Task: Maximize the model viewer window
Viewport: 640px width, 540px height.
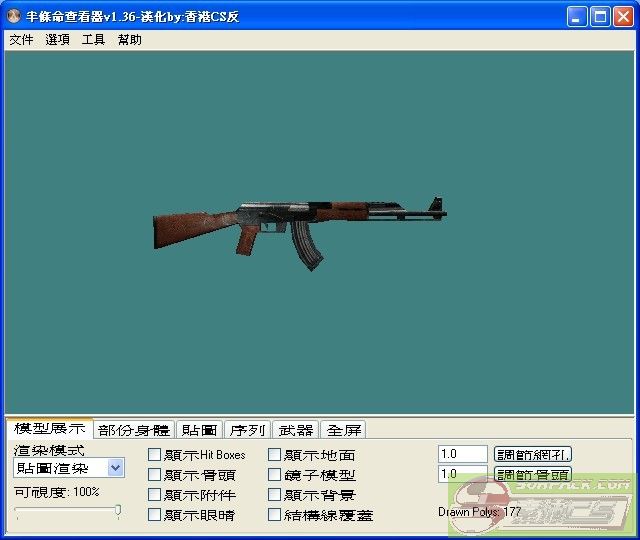Action: click(x=600, y=17)
